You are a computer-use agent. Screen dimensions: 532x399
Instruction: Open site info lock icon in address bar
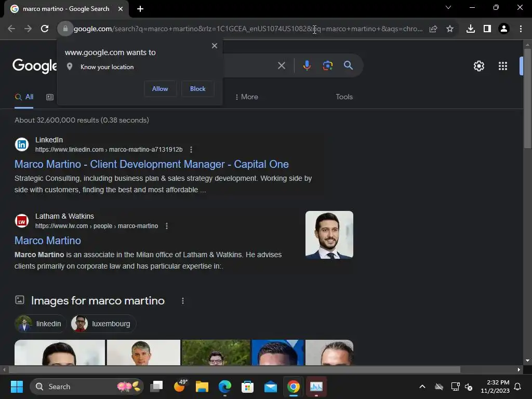(x=65, y=29)
